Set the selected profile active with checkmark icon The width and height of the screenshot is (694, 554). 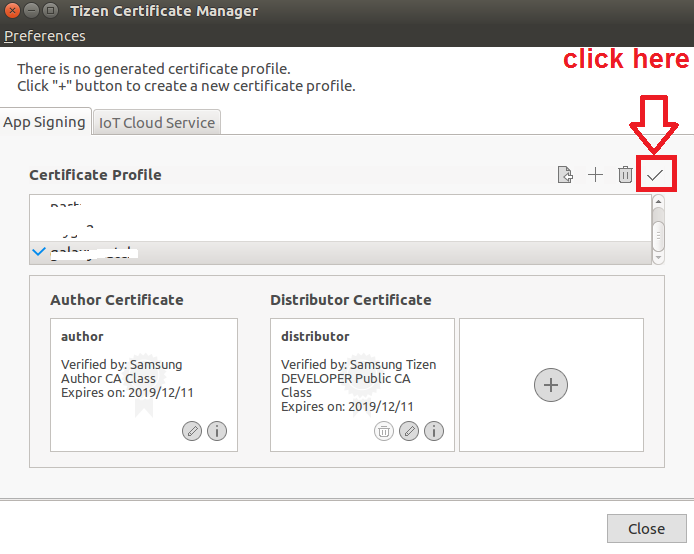click(x=655, y=175)
